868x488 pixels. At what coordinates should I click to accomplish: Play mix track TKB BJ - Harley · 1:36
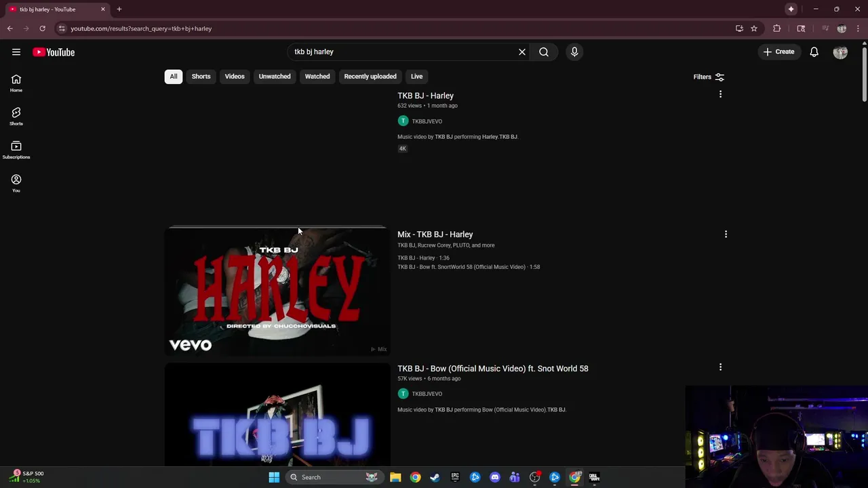pyautogui.click(x=423, y=258)
